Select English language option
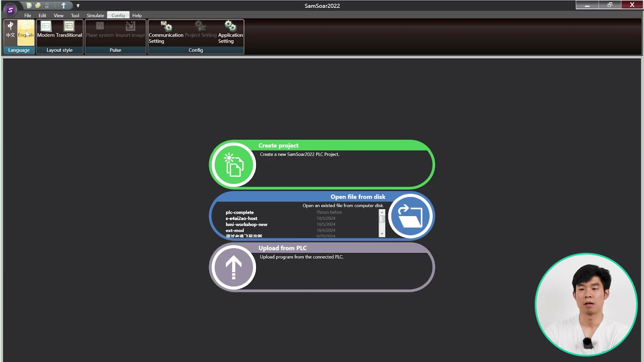 (26, 33)
